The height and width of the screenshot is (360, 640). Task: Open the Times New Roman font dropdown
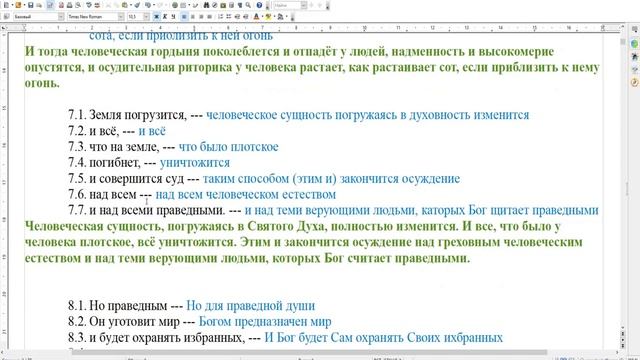[x=121, y=16]
